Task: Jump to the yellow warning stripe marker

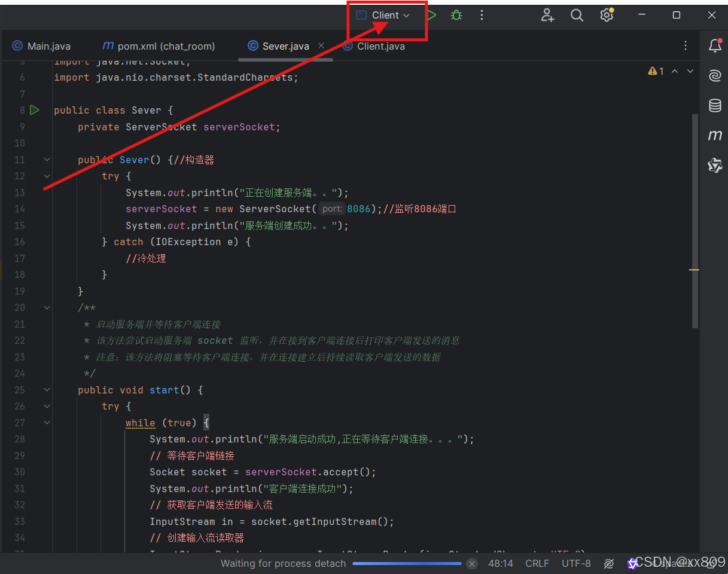Action: 695,270
